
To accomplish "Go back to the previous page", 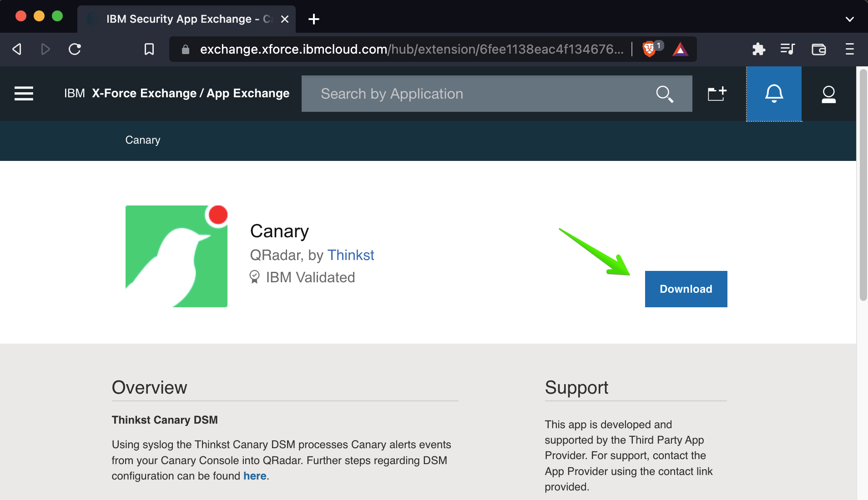I will click(17, 49).
